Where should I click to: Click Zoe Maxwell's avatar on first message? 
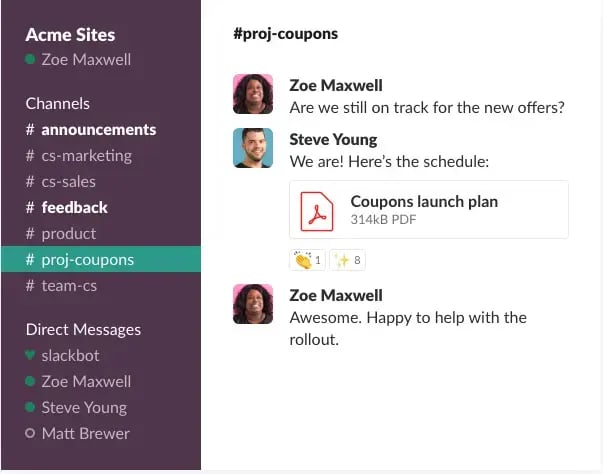pyautogui.click(x=253, y=94)
